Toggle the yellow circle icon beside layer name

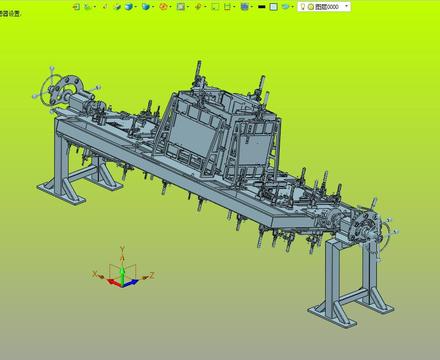[x=310, y=7]
